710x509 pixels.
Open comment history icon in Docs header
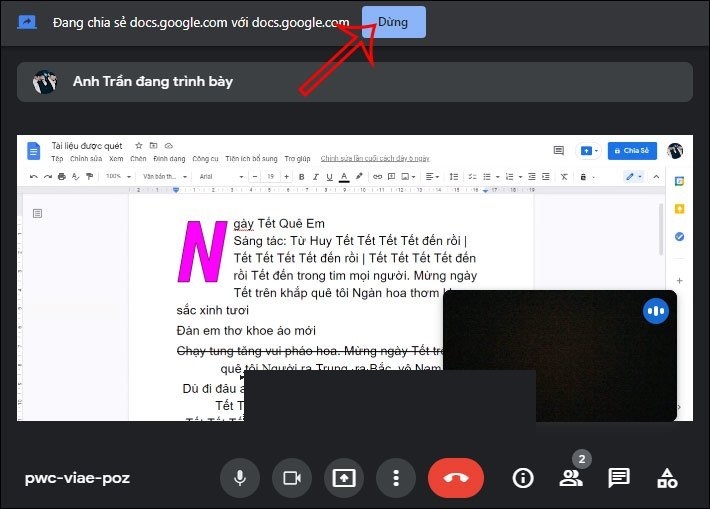coord(558,151)
